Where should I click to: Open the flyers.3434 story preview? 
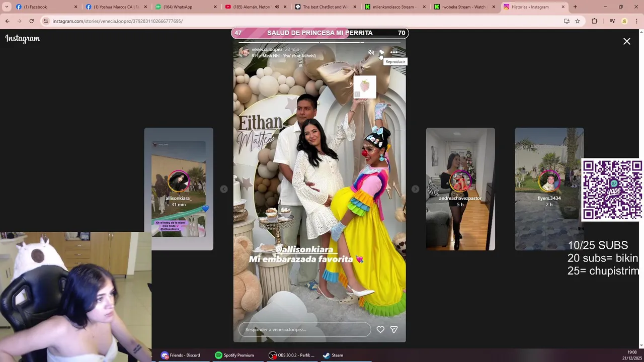tap(549, 189)
